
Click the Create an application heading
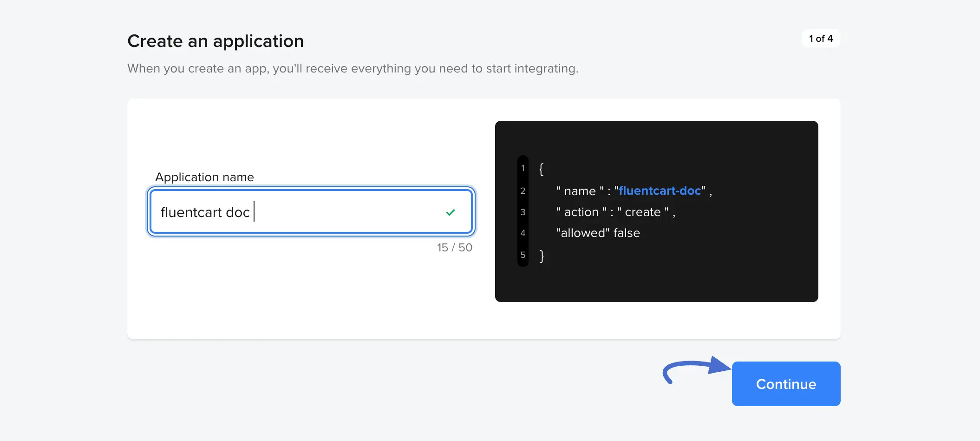pos(216,41)
